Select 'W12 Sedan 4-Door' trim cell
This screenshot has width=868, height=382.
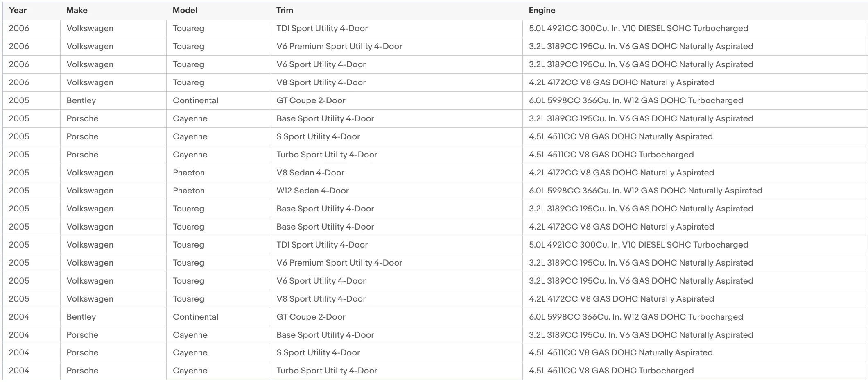coord(312,191)
